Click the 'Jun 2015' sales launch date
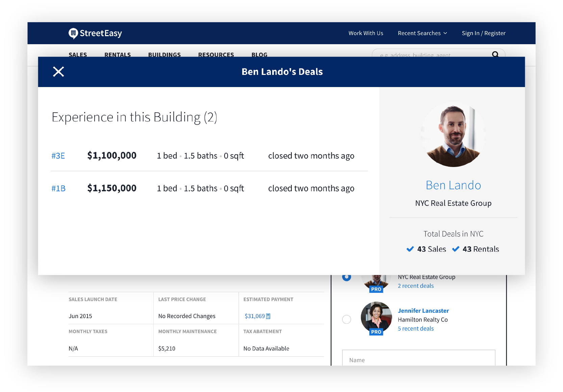 click(80, 316)
